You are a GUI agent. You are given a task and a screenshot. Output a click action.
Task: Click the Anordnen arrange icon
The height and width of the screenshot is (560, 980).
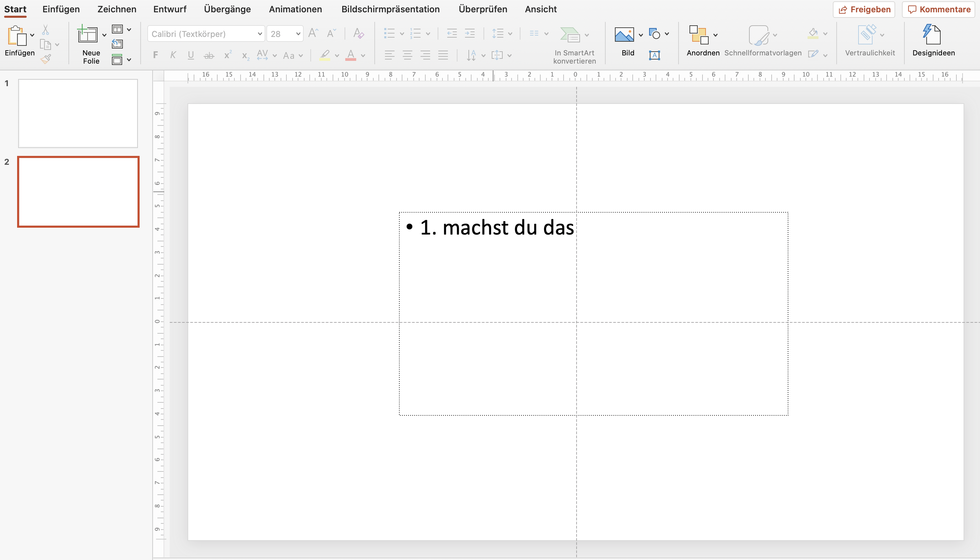699,35
